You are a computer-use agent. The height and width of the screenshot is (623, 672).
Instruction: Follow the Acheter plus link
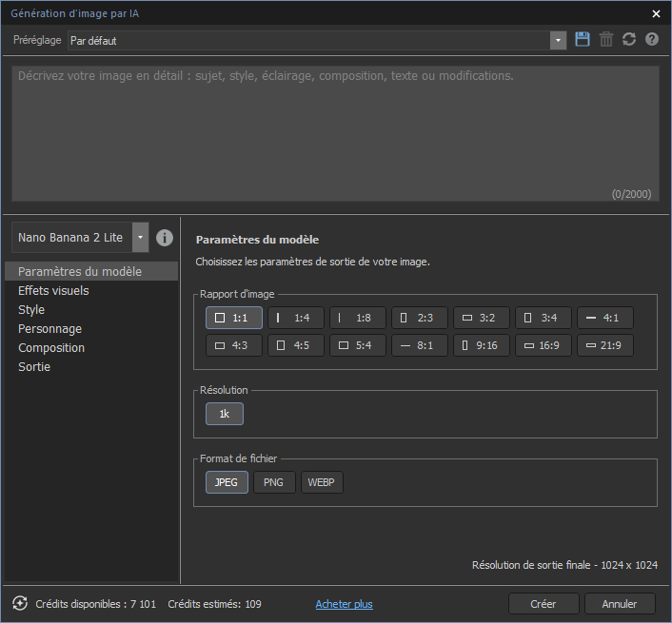click(x=345, y=604)
